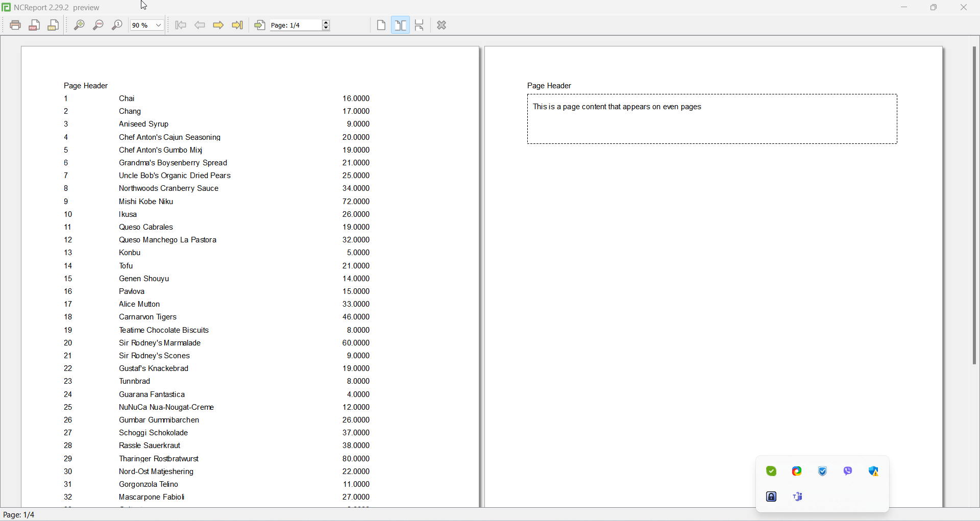Viewport: 980px width, 521px height.
Task: Open Microsoft Teams from the tray popup
Action: tap(798, 497)
